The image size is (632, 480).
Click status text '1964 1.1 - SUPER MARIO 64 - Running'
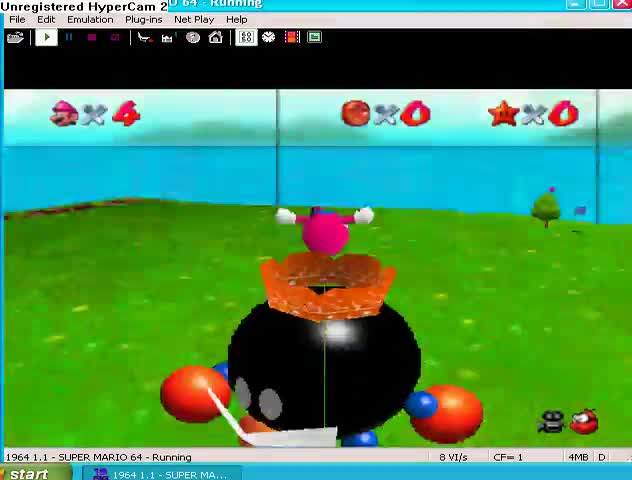(99, 457)
